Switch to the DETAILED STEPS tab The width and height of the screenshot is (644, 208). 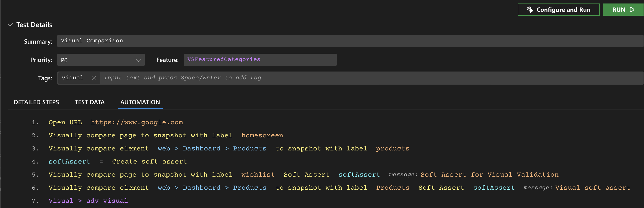(x=36, y=102)
